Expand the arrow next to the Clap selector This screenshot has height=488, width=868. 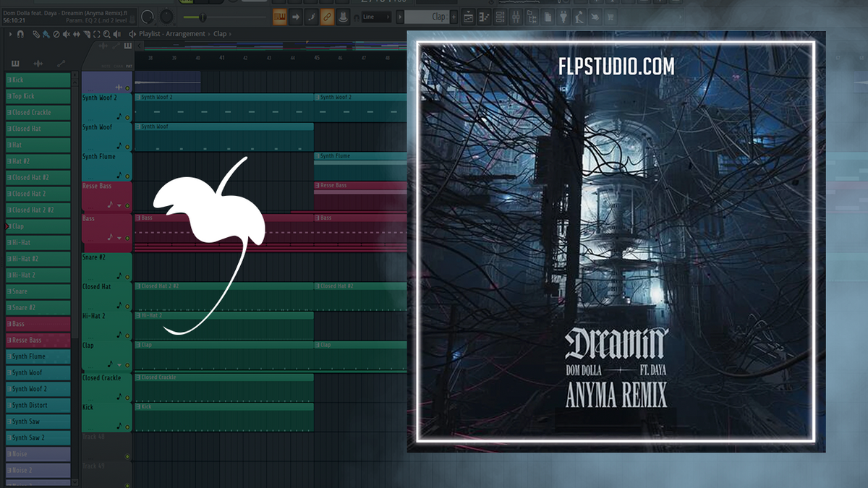(399, 16)
